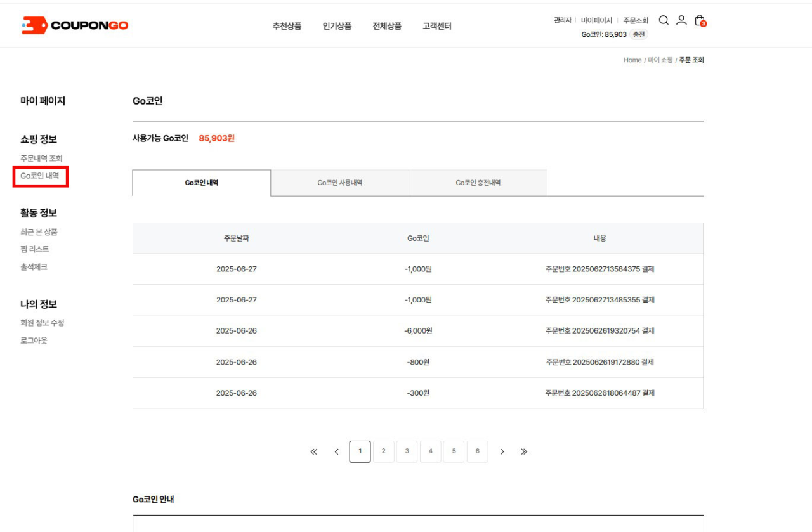Open 고객센터 in the top menu
Viewport: 812px width, 532px height.
(x=437, y=26)
